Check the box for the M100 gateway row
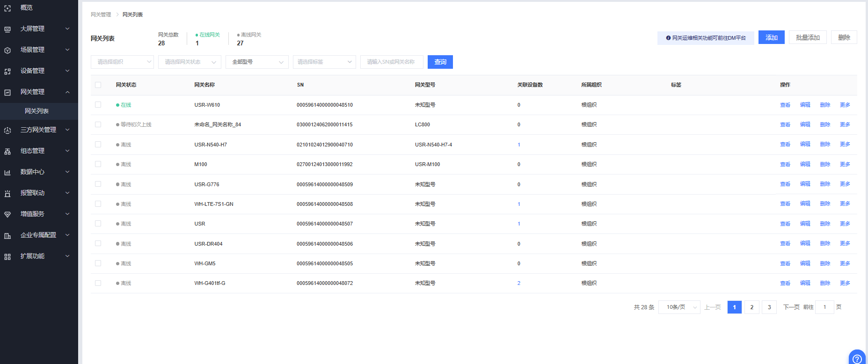The width and height of the screenshot is (868, 364). coord(98,164)
